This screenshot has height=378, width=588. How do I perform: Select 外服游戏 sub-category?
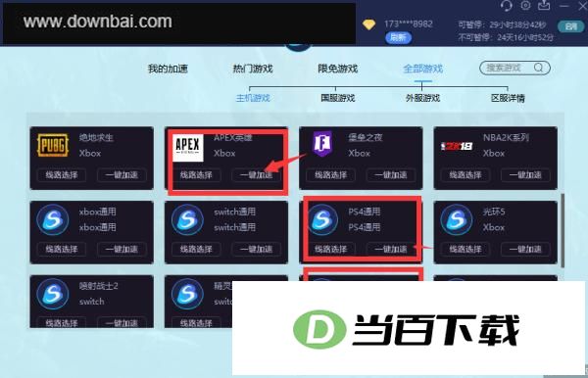[x=422, y=98]
